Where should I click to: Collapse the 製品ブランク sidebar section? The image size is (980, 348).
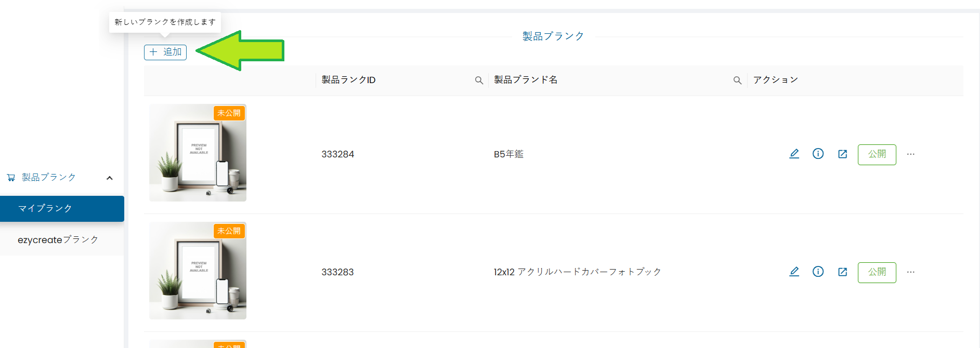point(109,178)
